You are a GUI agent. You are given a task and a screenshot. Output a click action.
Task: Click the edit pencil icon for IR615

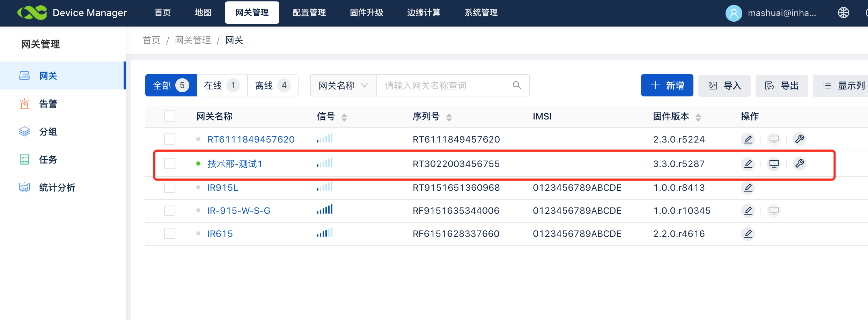748,234
